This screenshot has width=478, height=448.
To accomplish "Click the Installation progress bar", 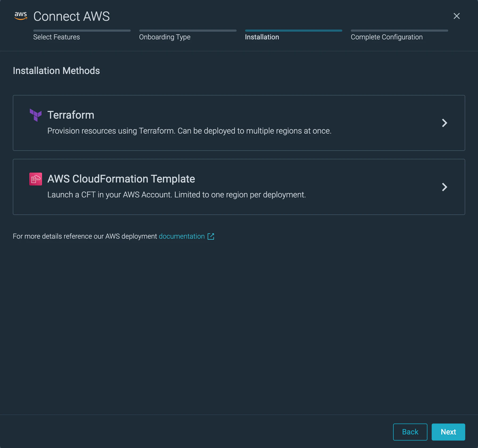I will (294, 31).
